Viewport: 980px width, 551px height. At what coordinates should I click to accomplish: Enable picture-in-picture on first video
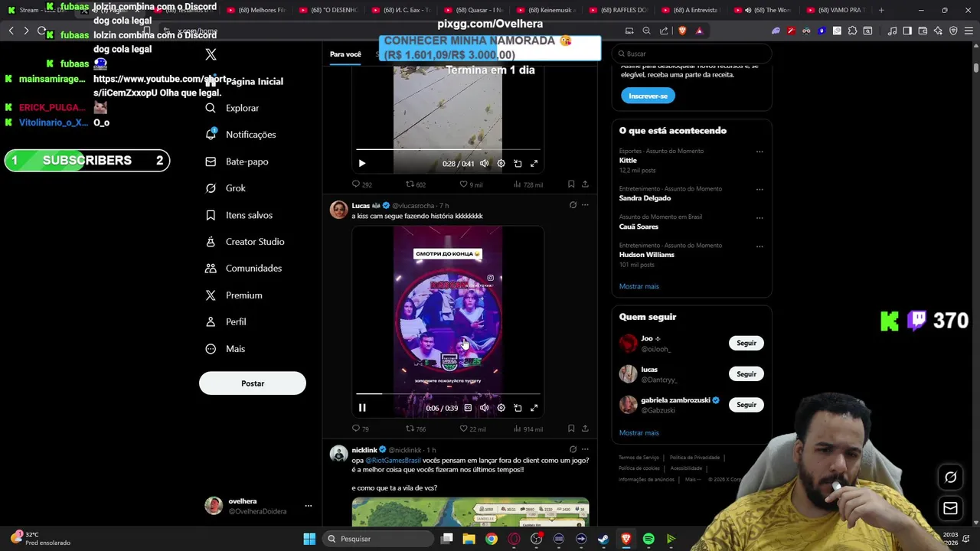518,163
